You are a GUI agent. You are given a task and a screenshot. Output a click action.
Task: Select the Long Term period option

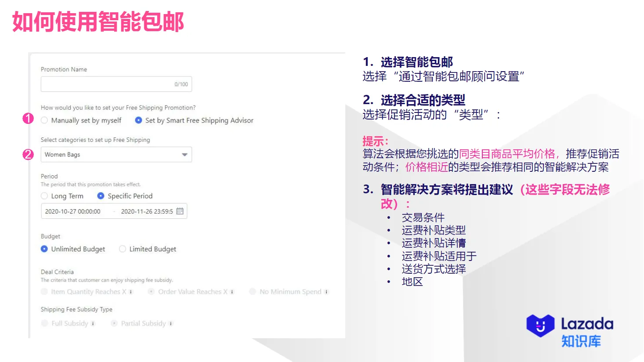click(x=44, y=196)
